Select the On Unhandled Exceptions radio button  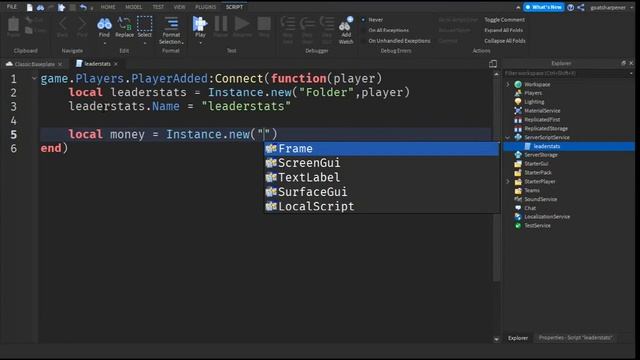click(x=363, y=41)
